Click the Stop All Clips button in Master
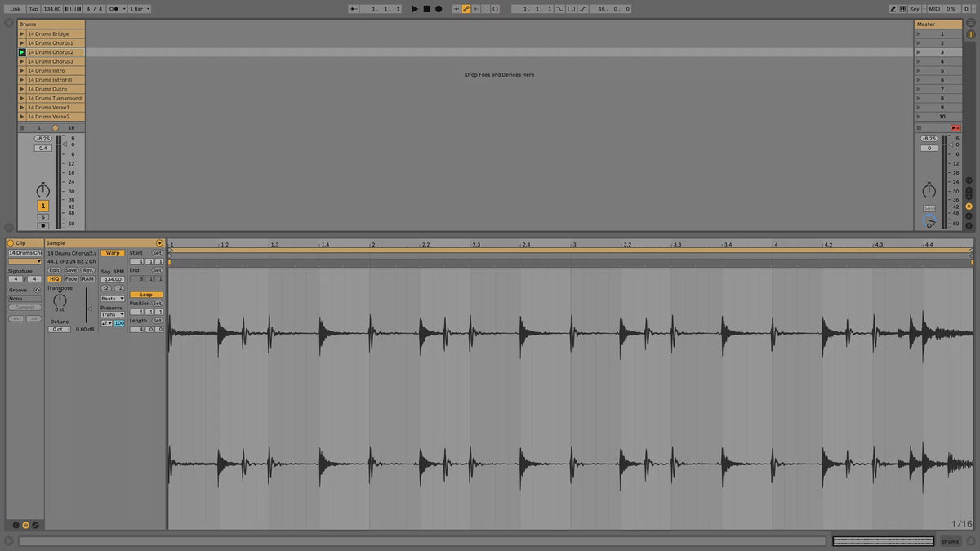Image resolution: width=980 pixels, height=551 pixels. point(955,128)
